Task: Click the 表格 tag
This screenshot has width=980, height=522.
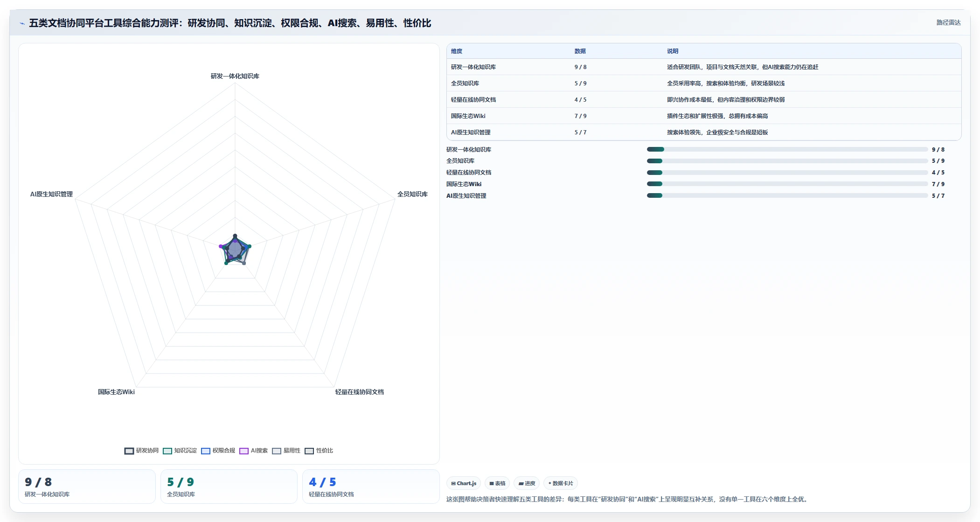Action: [497, 483]
